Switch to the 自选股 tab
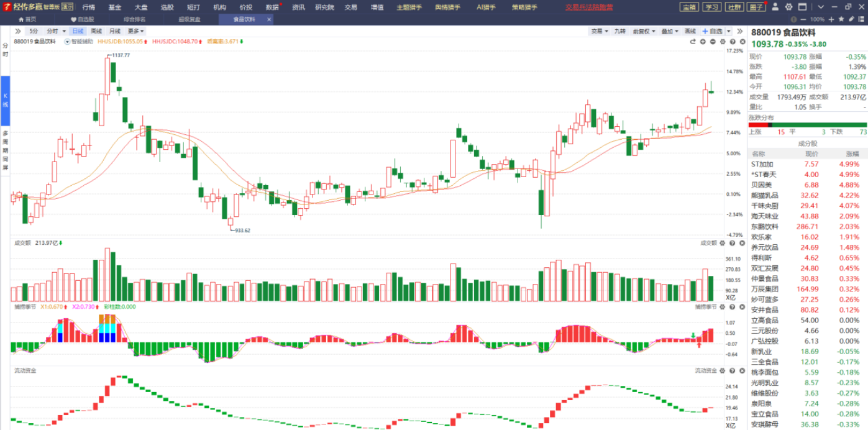This screenshot has width=868, height=430. [x=83, y=19]
